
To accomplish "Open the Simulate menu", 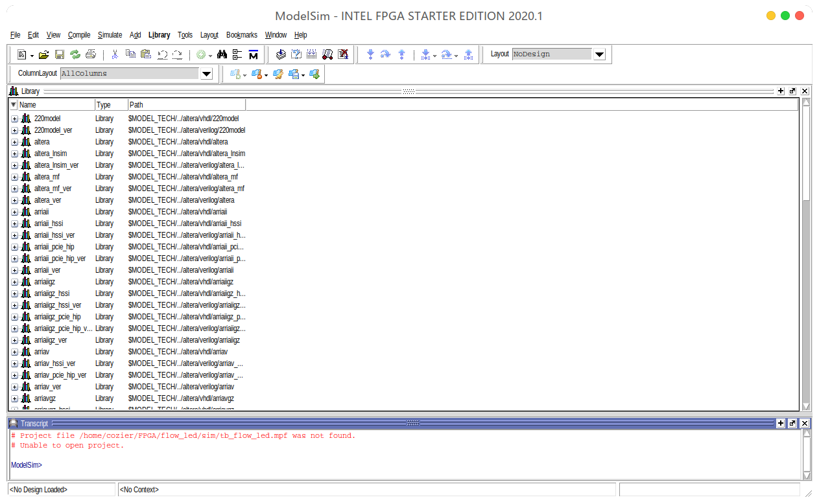I will pos(110,35).
